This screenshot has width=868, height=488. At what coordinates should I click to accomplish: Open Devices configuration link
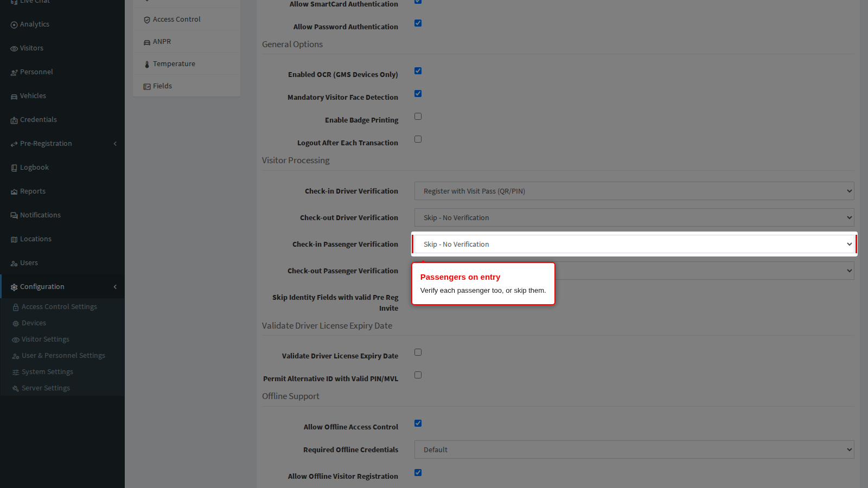(x=62, y=323)
